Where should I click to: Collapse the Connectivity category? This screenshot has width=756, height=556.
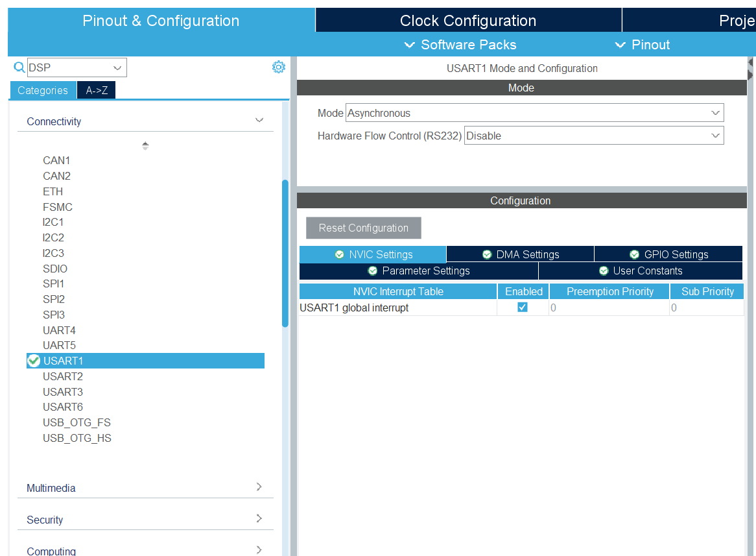pos(259,121)
